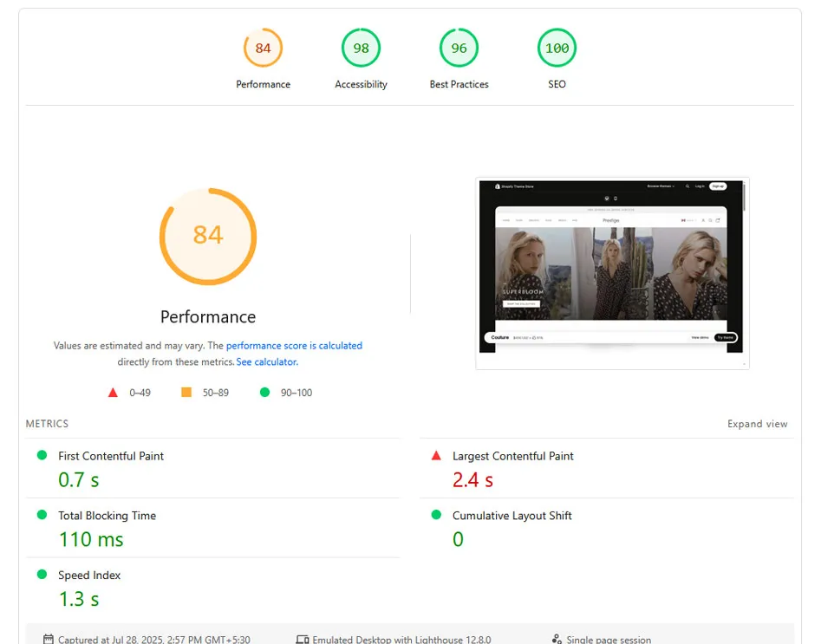The width and height of the screenshot is (821, 644).
Task: Click the red triangle legend for 0–49
Action: coord(113,393)
